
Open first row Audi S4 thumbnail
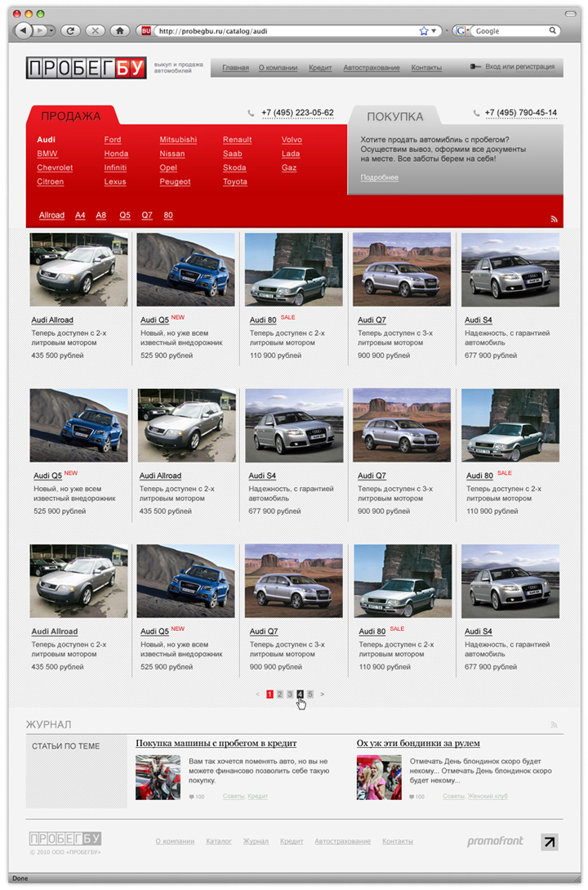click(x=510, y=270)
